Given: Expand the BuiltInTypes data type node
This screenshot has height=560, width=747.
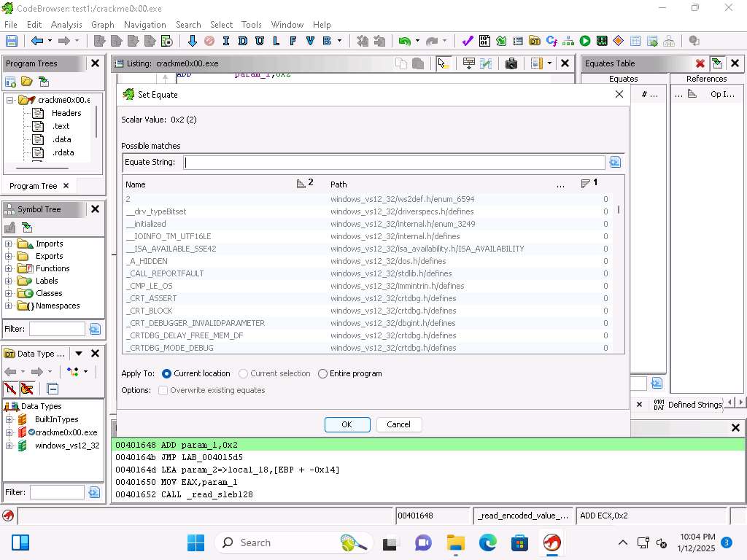Looking at the screenshot, I should click(9, 419).
